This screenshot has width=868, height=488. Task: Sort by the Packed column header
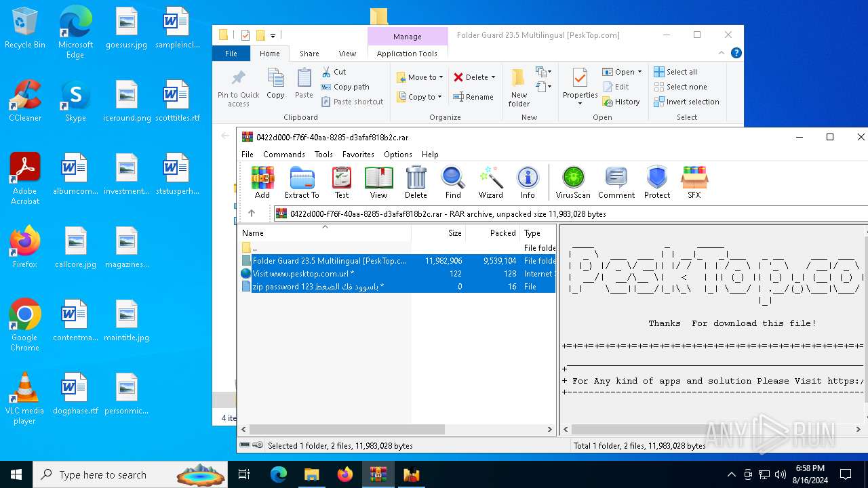coord(494,232)
